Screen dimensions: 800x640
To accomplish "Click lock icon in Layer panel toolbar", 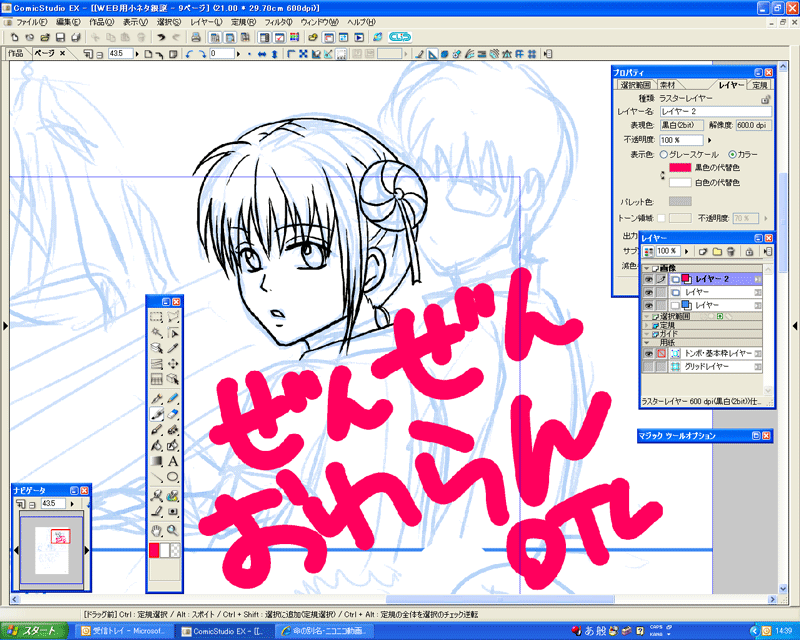I will pyautogui.click(x=749, y=251).
